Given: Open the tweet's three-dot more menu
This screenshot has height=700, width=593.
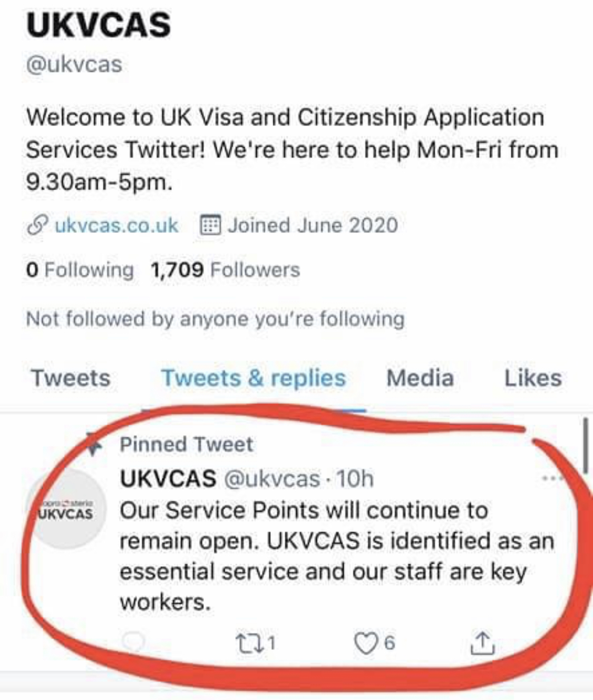Looking at the screenshot, I should coord(551,478).
